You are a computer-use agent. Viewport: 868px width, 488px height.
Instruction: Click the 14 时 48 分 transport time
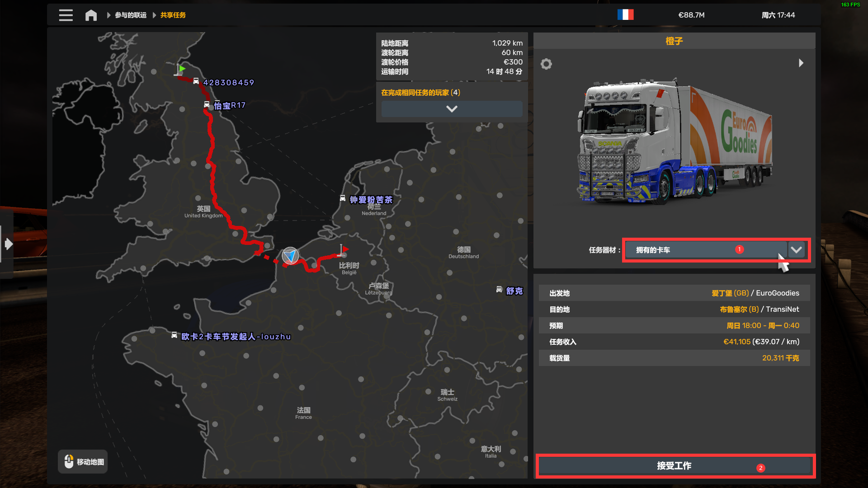(505, 72)
